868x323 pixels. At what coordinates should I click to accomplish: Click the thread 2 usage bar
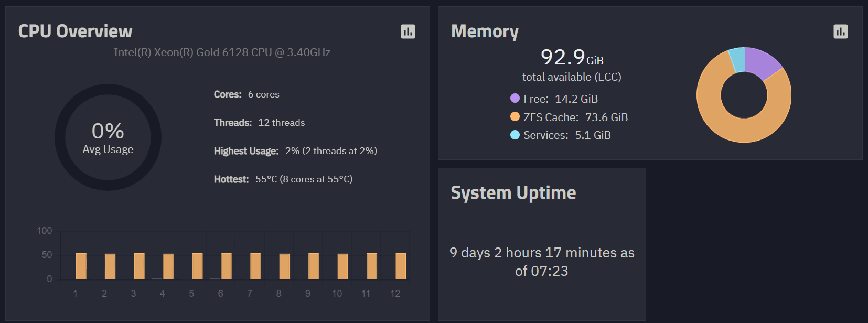(110, 266)
